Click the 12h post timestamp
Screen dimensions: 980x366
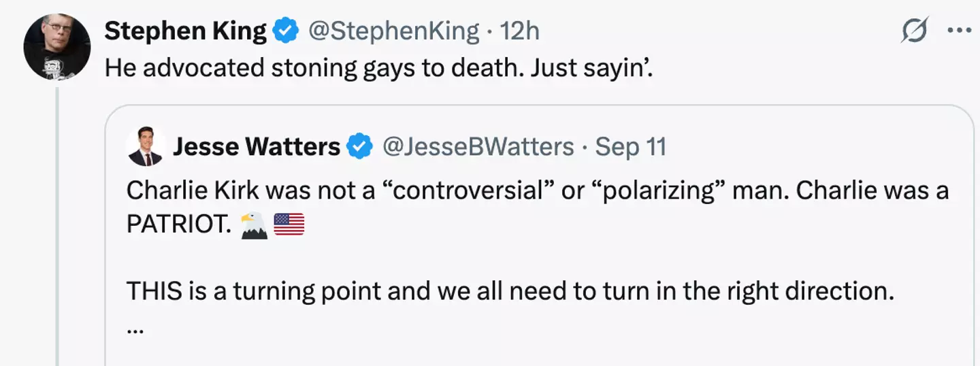coord(519,31)
